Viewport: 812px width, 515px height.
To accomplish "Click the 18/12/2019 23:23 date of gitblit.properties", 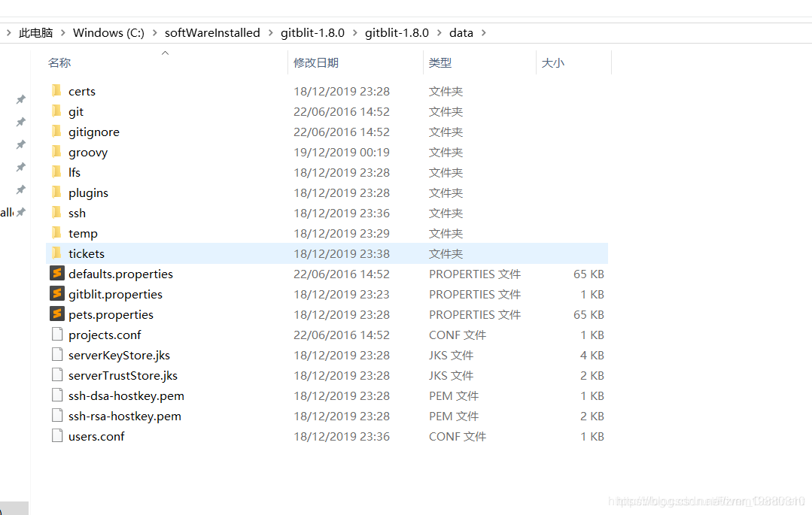I will (341, 294).
